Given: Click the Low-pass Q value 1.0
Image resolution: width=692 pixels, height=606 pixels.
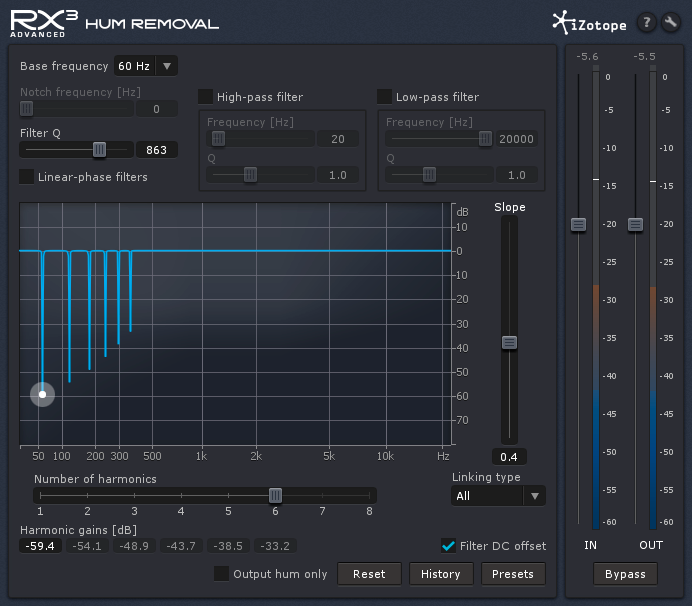Looking at the screenshot, I should pyautogui.click(x=517, y=175).
